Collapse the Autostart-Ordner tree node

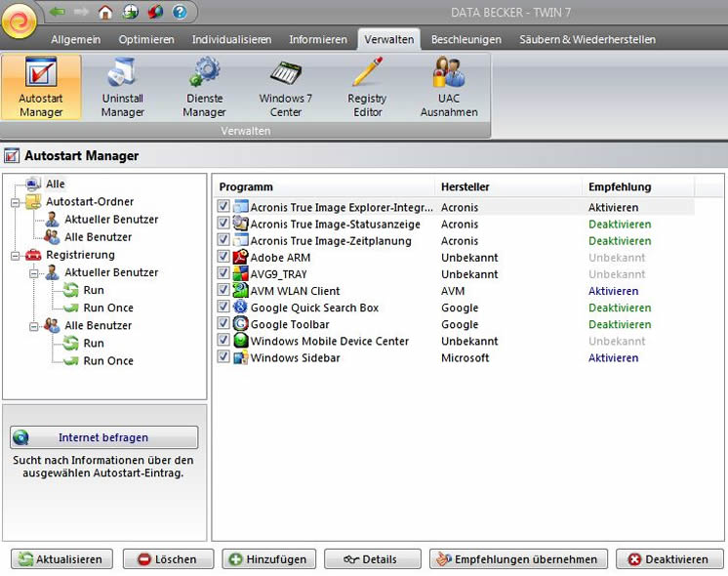[16, 202]
